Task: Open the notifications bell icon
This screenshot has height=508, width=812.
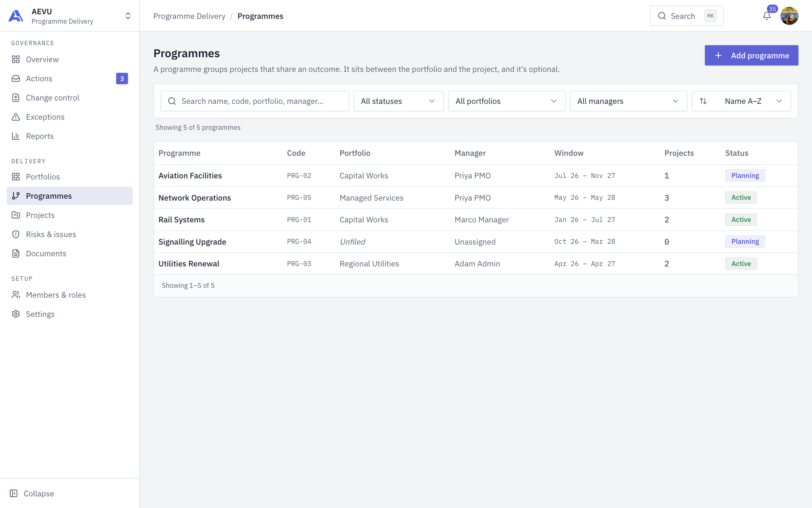Action: 767,16
